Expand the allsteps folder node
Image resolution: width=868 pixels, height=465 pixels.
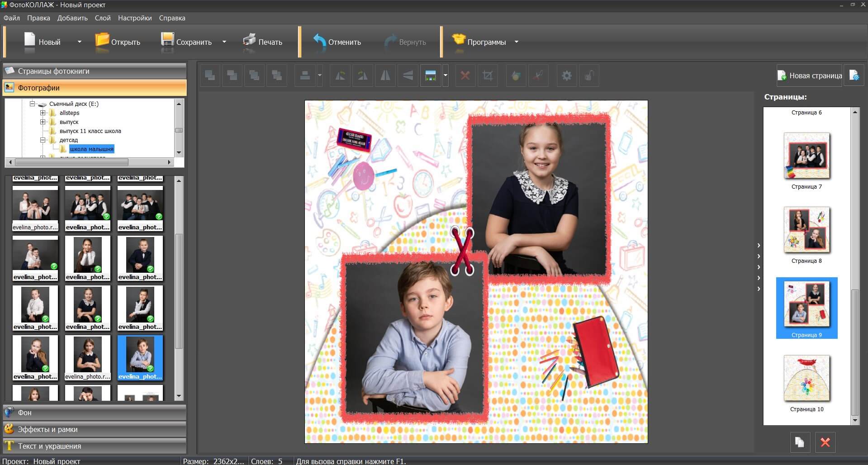pyautogui.click(x=43, y=113)
